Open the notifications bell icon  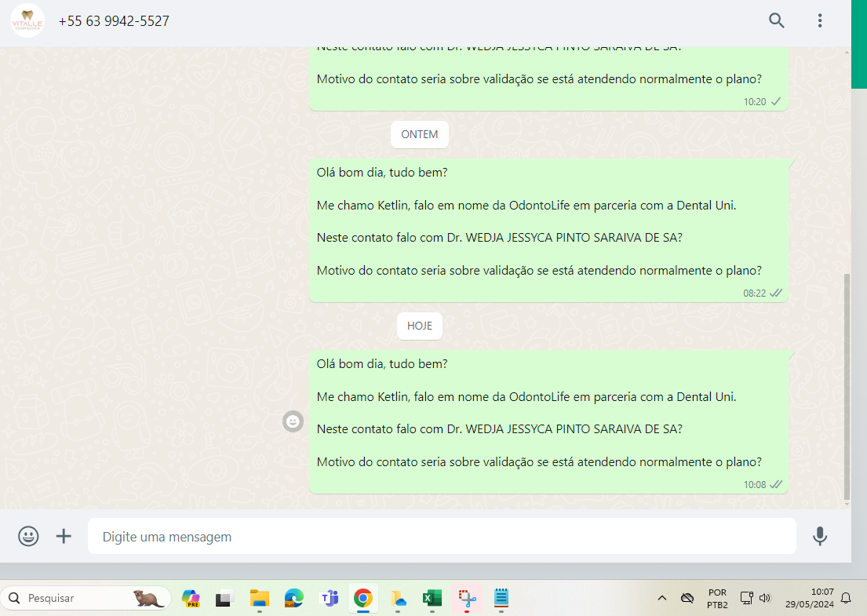[846, 598]
